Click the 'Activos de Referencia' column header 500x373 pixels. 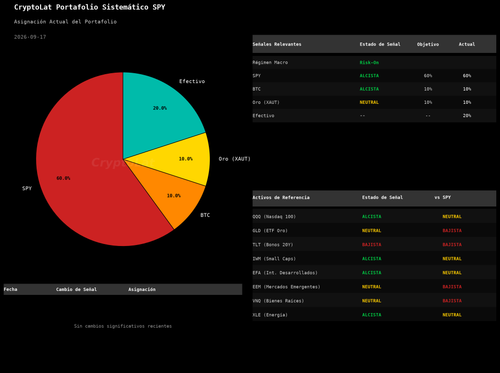click(281, 197)
